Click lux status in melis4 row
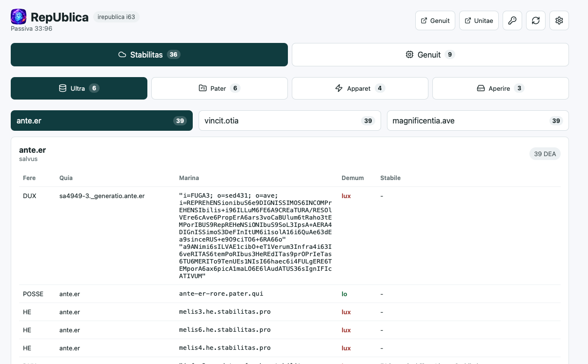The image size is (588, 364). tap(346, 348)
